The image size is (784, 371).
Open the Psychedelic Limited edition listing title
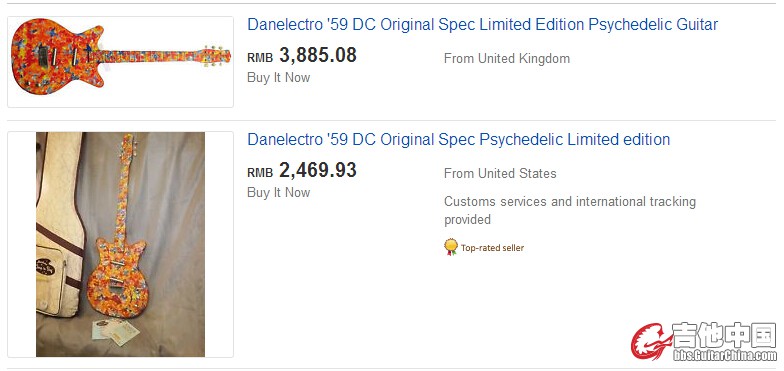click(x=458, y=139)
